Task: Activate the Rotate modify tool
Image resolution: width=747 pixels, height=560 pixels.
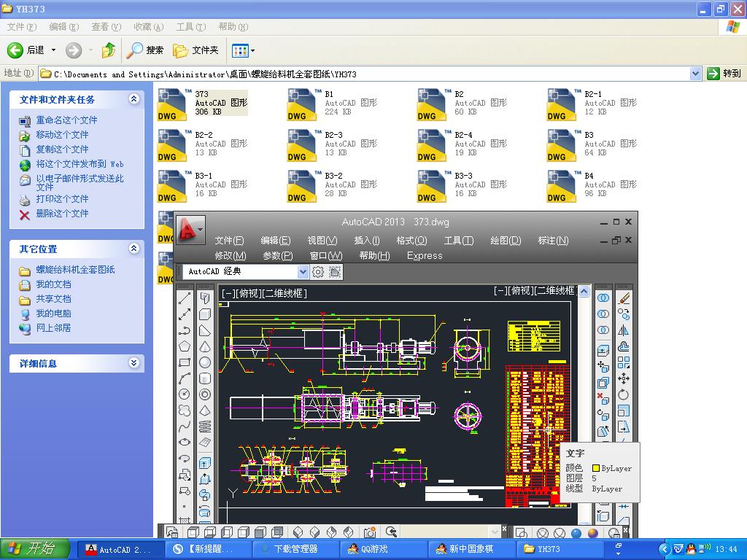Action: click(x=624, y=394)
